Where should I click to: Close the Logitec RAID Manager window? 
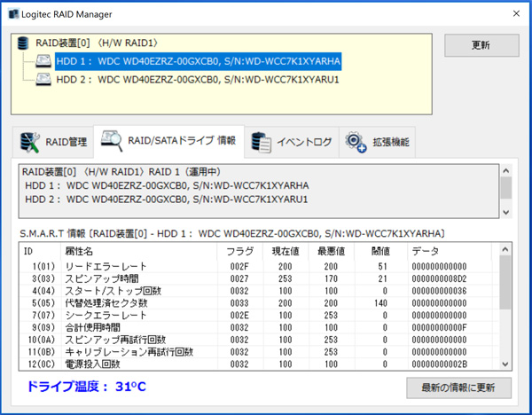(516, 13)
